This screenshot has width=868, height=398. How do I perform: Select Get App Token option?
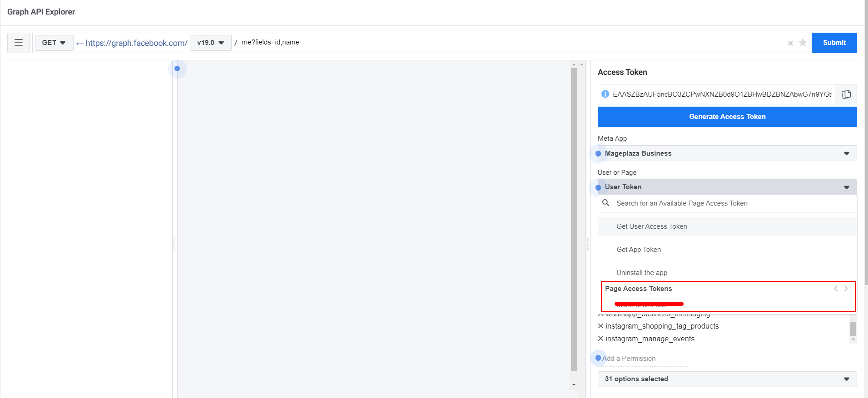(x=638, y=250)
